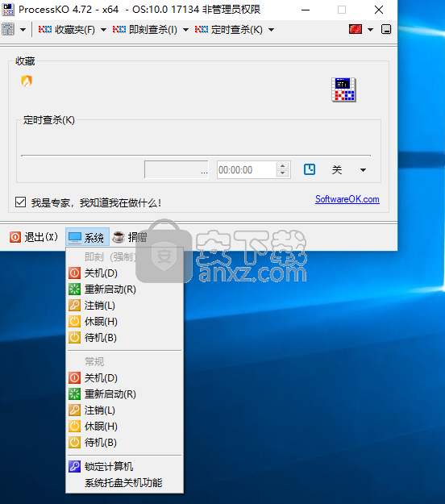Image resolution: width=445 pixels, height=504 pixels.
Task: Click the red flag language icon
Action: 356,30
